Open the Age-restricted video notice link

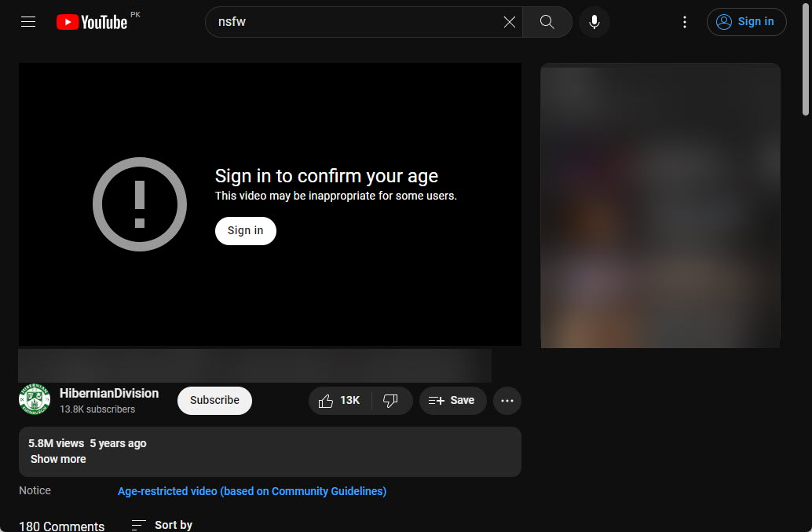252,491
